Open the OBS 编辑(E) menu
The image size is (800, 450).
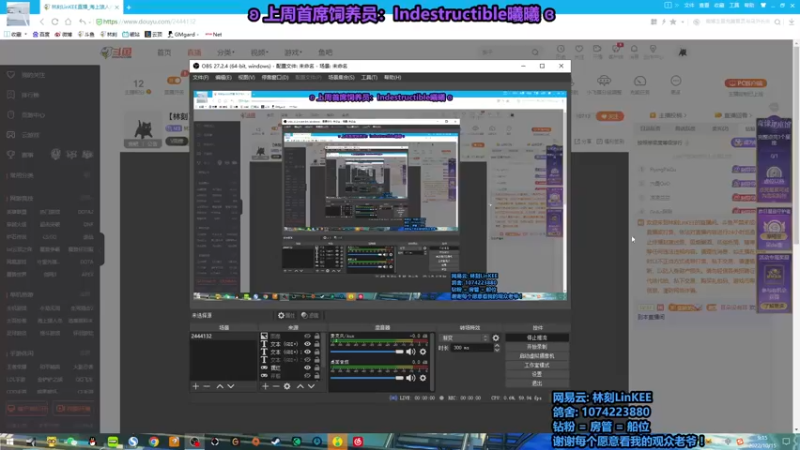223,78
